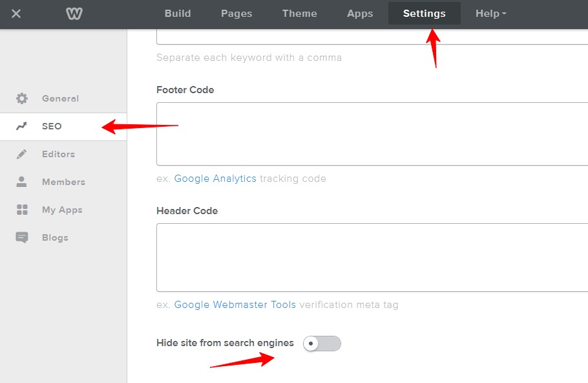
Task: Open My Apps section
Action: (62, 210)
